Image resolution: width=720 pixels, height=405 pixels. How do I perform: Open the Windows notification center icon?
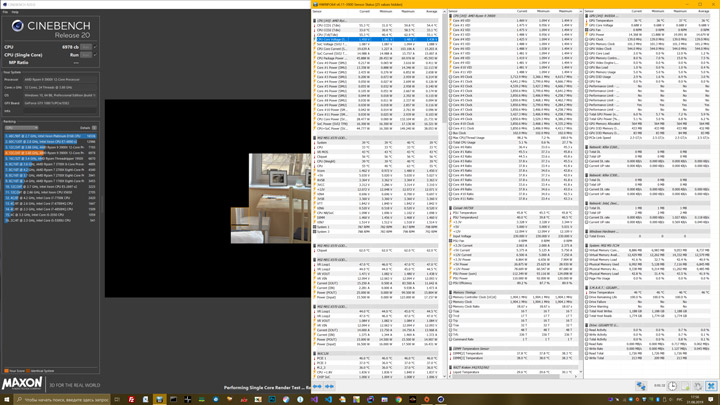click(x=711, y=399)
